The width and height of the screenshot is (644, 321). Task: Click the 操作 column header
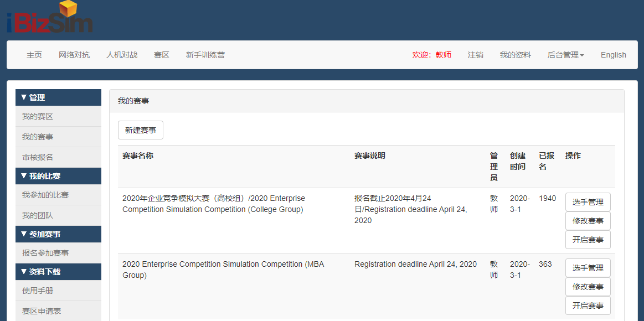tap(573, 156)
